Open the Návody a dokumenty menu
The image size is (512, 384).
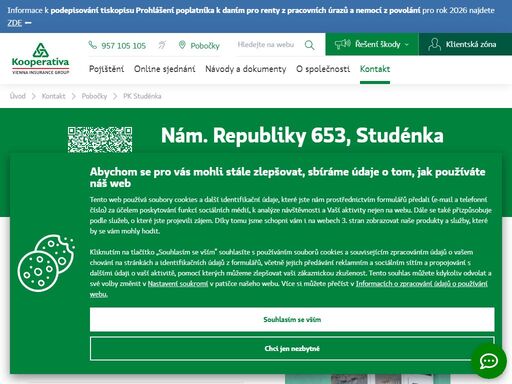click(x=246, y=69)
